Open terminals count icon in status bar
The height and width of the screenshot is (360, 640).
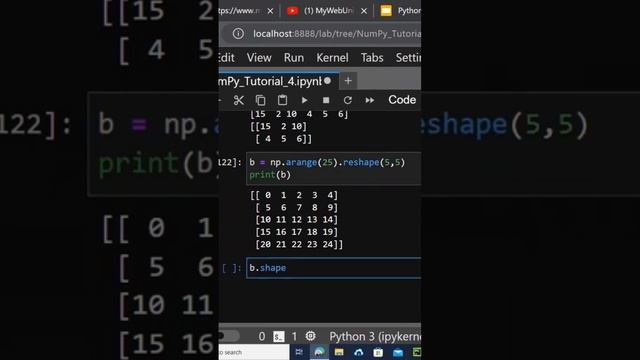click(279, 336)
